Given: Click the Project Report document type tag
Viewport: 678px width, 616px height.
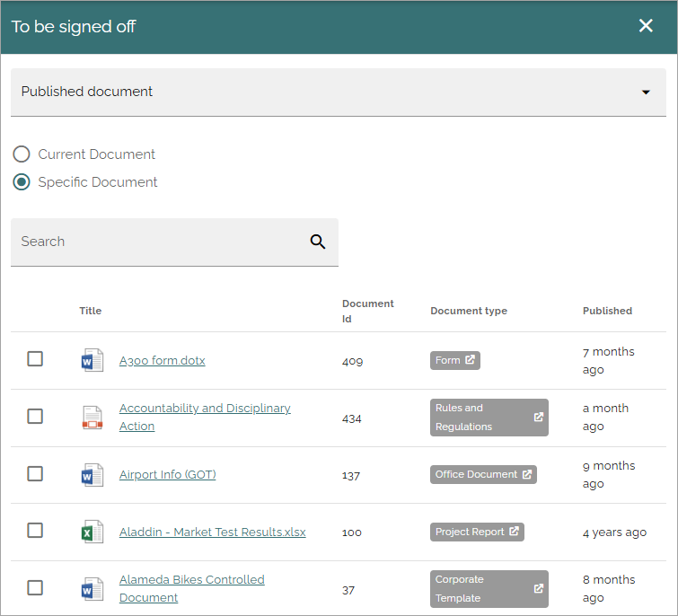Looking at the screenshot, I should (477, 532).
